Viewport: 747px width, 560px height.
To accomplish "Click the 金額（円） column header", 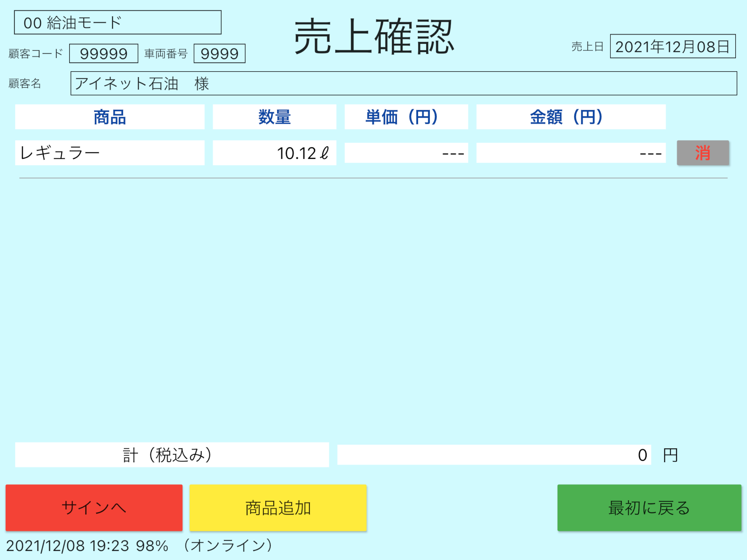I will 571,117.
